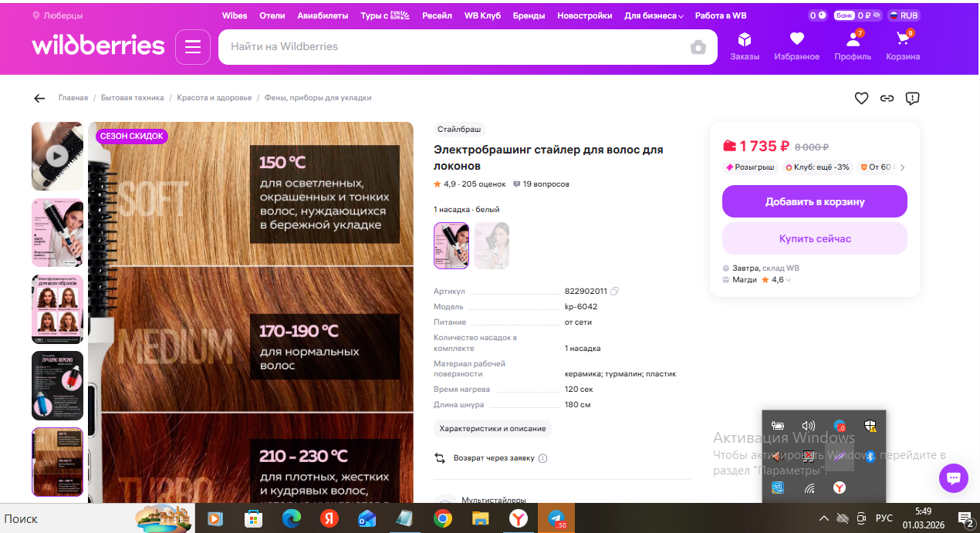Switch input language РУС
This screenshot has width=980, height=533.
point(885,518)
